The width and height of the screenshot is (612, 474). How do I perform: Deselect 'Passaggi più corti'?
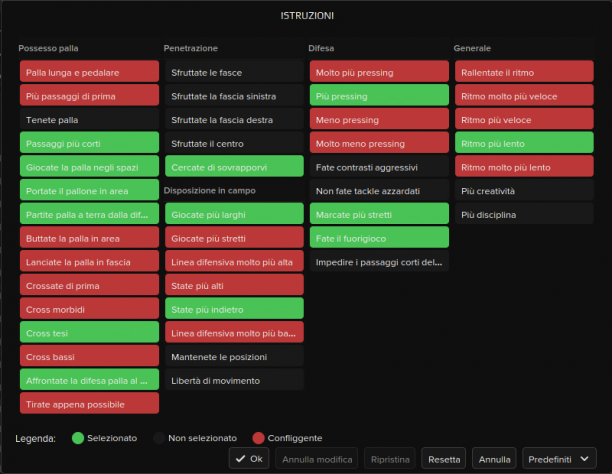tap(89, 143)
